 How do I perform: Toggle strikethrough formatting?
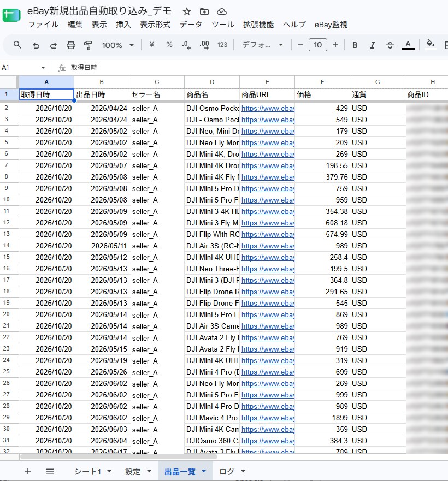point(390,45)
